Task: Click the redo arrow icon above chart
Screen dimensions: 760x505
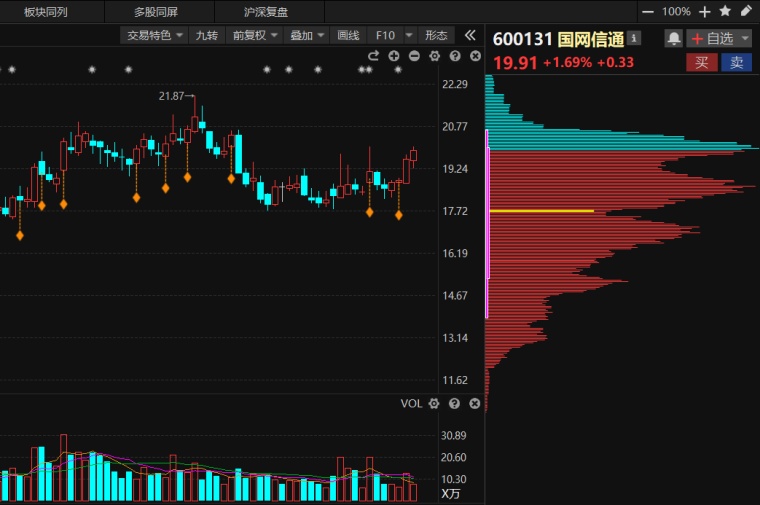Action: (373, 56)
